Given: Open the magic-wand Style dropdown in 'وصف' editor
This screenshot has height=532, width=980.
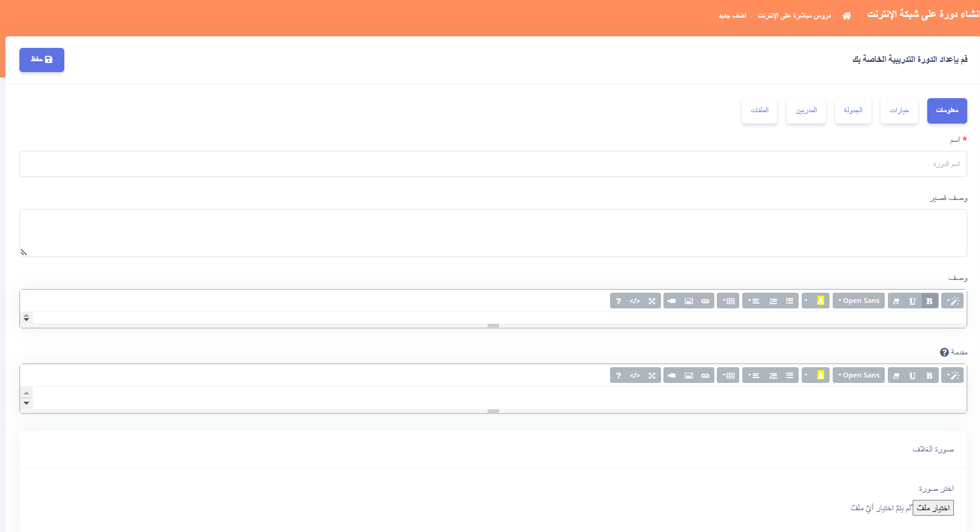Looking at the screenshot, I should (x=952, y=301).
